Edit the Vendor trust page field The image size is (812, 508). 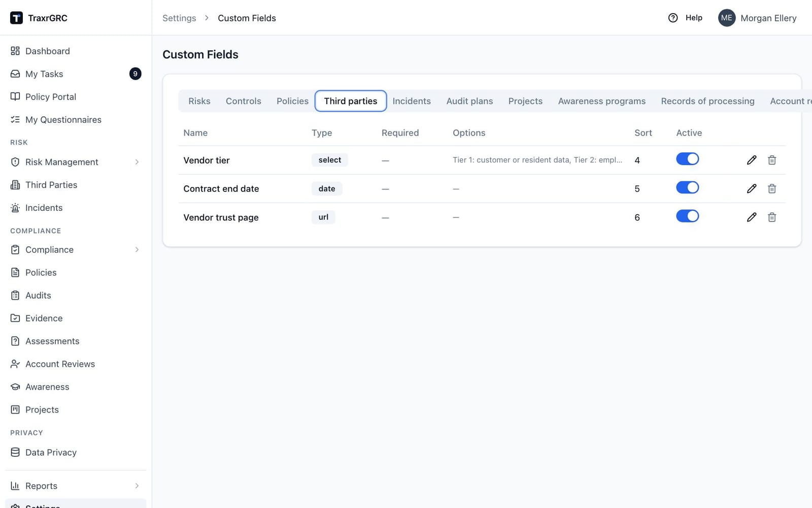pos(752,217)
